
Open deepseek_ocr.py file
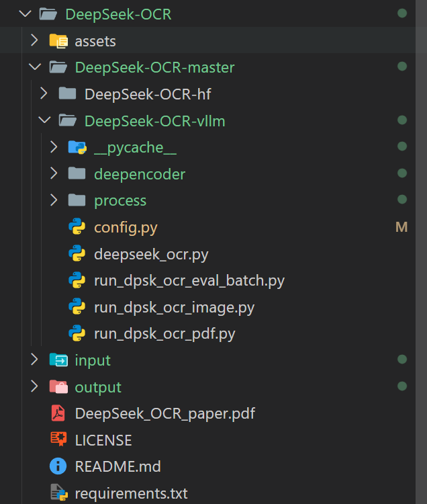click(x=150, y=254)
